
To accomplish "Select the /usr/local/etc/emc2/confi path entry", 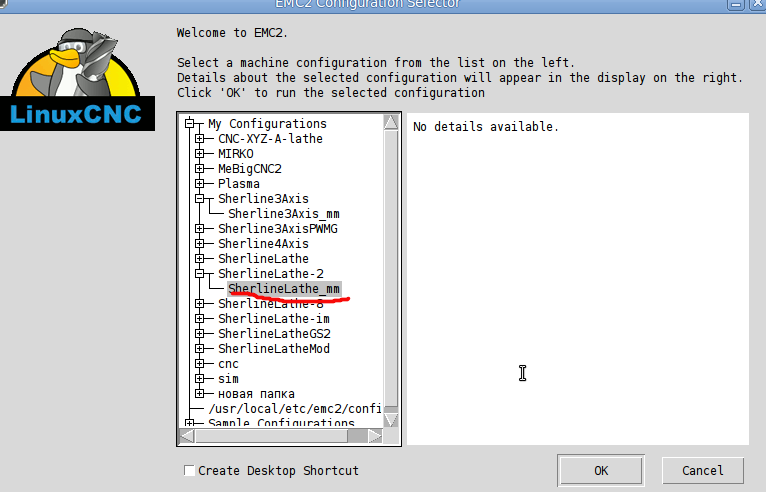I will [x=295, y=408].
